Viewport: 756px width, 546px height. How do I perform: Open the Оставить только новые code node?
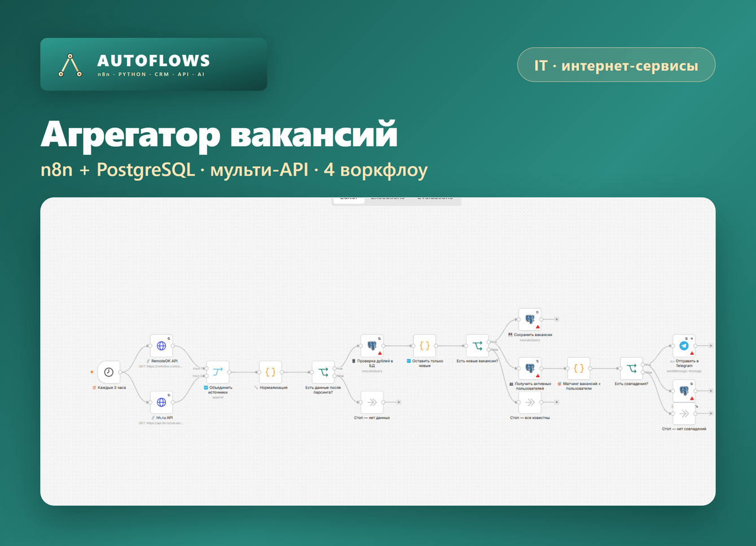pos(425,346)
